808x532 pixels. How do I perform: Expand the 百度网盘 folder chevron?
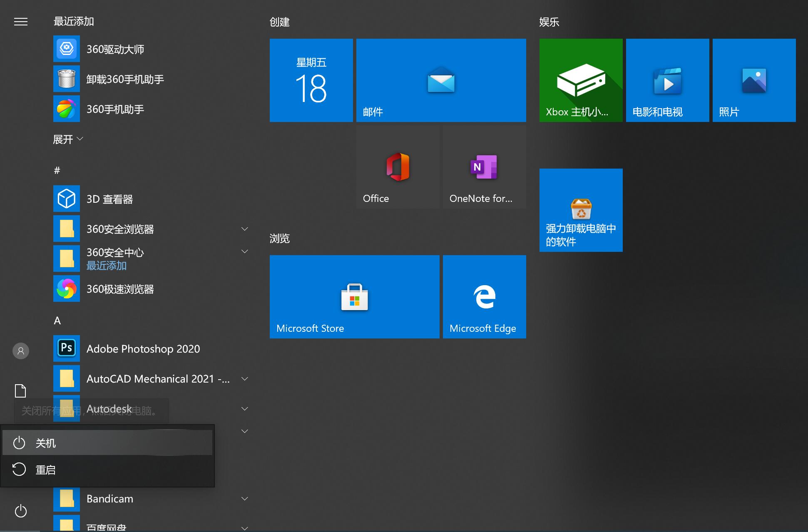tap(245, 528)
